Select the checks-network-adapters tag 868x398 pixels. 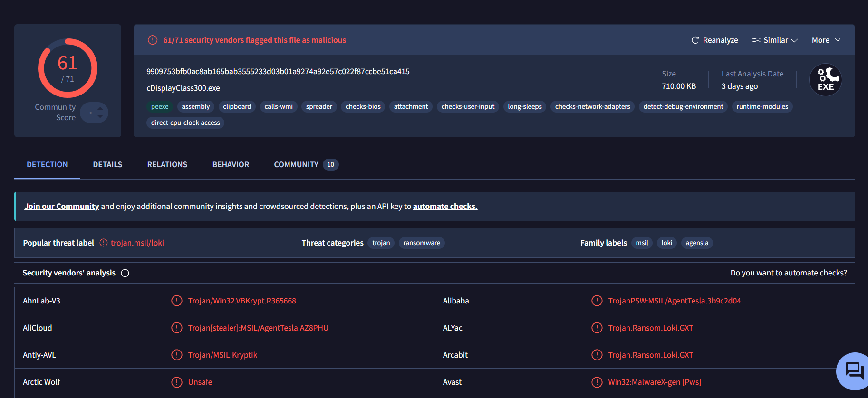(593, 106)
